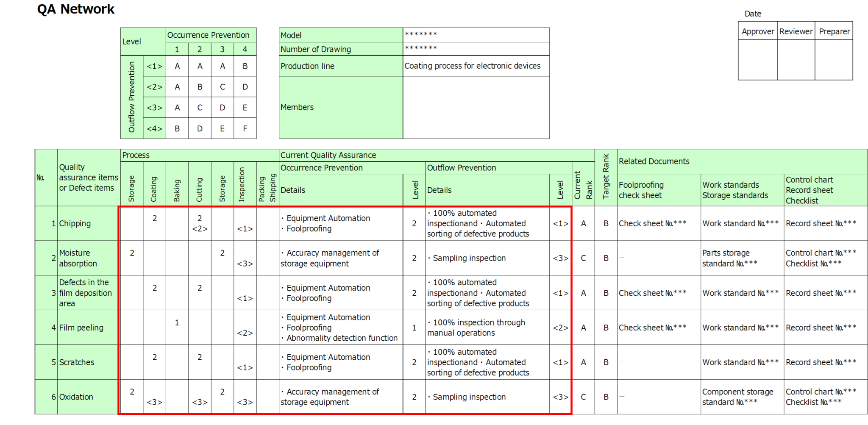Select the Number of Drawing value cell

click(x=476, y=49)
